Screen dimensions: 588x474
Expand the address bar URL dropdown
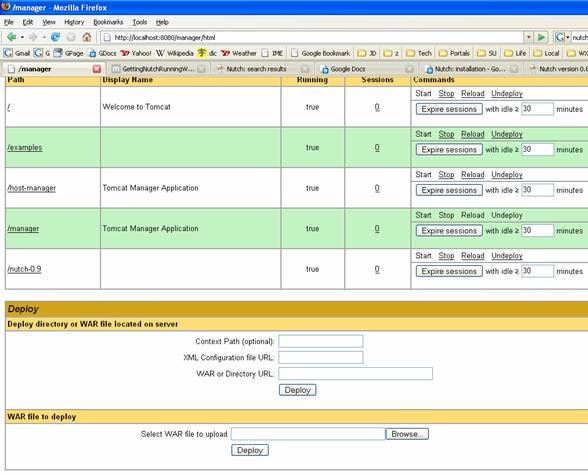point(528,37)
